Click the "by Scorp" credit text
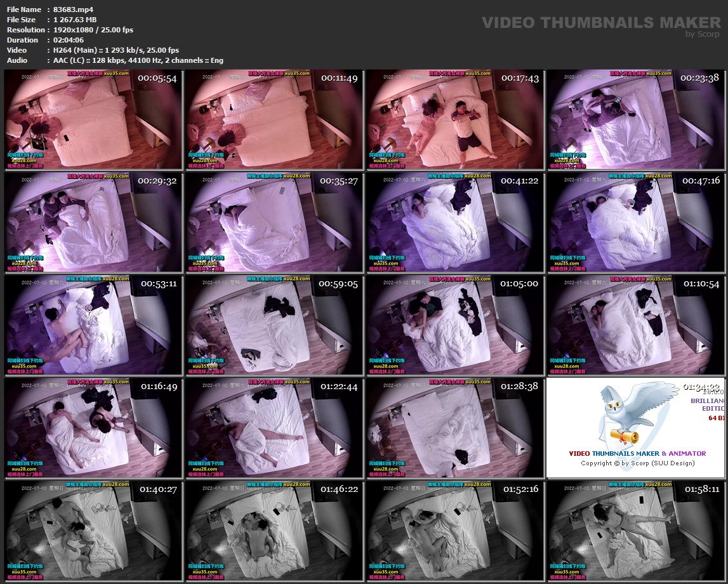Screen dimensions: 728x584 [702, 34]
